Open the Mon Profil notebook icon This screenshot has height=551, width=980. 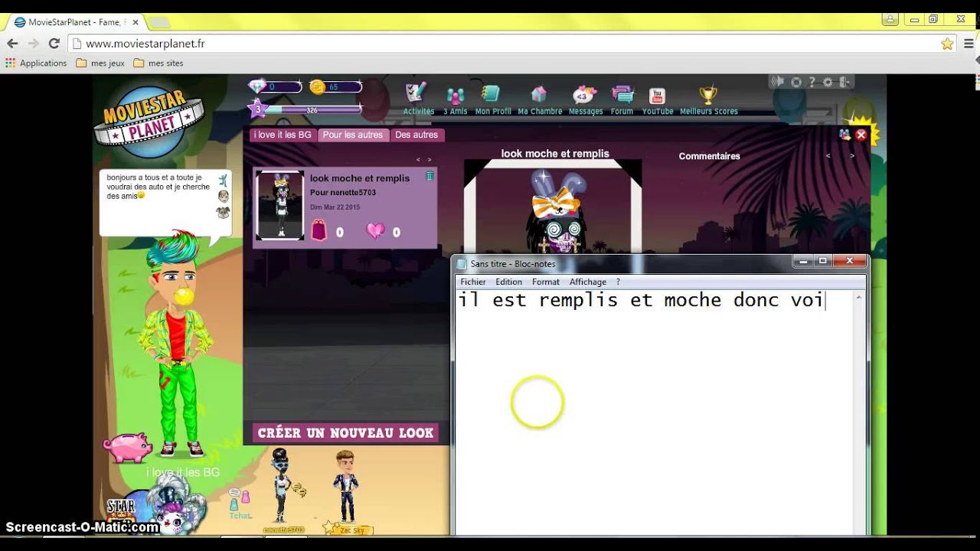(491, 94)
